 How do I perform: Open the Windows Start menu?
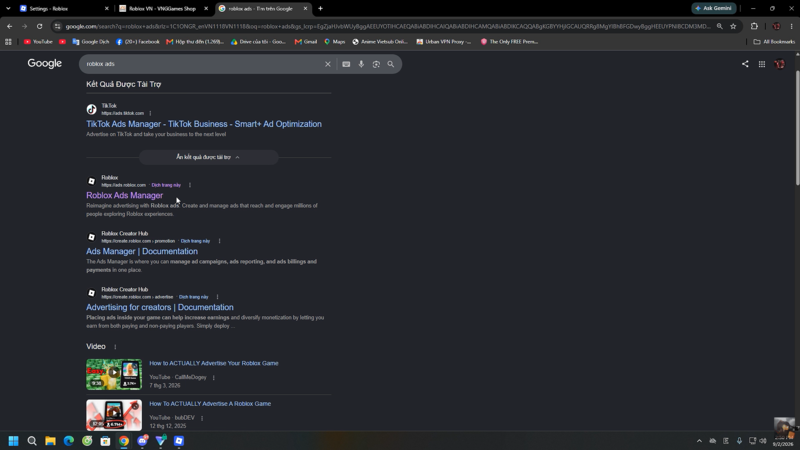[x=13, y=441]
